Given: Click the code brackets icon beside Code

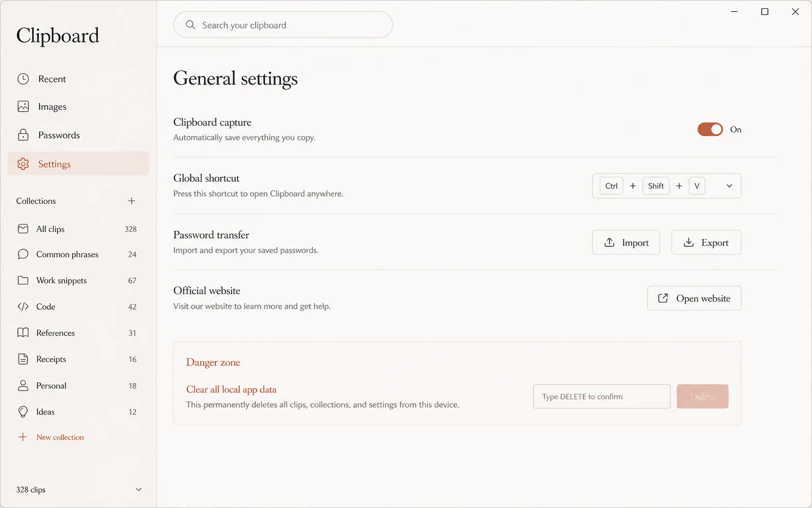Looking at the screenshot, I should [x=23, y=306].
